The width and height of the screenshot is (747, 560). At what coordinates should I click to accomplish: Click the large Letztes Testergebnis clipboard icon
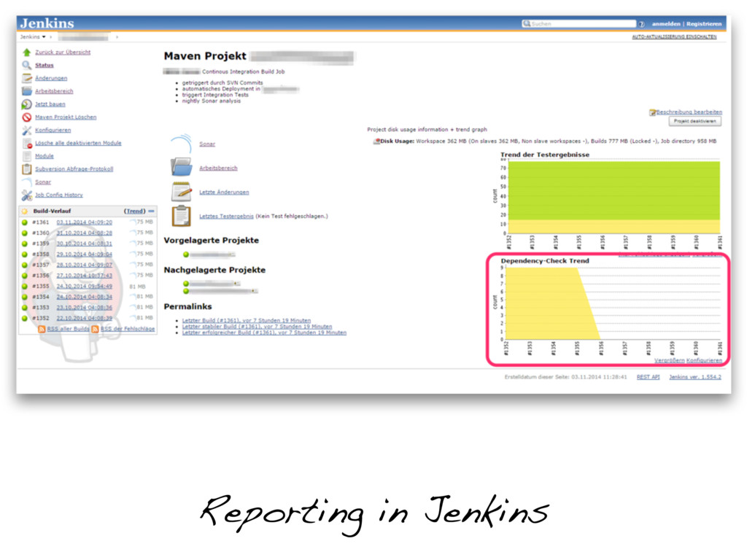coord(182,216)
